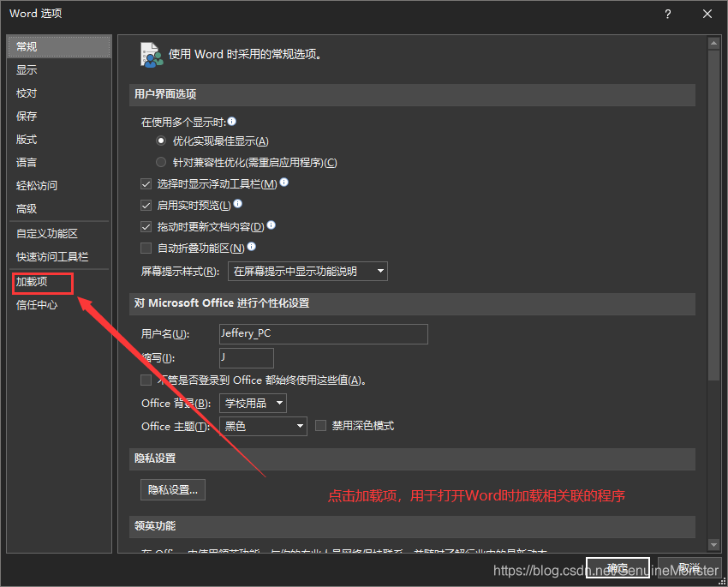Enable always use these values checkbox
Screen dimensions: 728x587
(x=146, y=380)
